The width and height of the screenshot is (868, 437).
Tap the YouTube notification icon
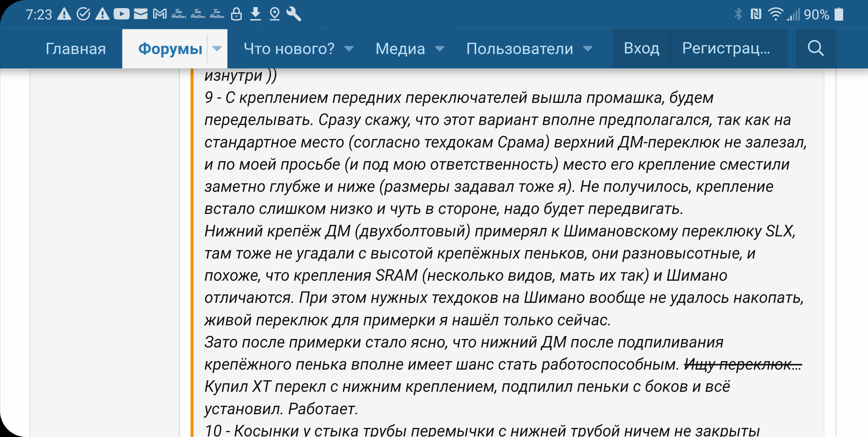click(121, 14)
